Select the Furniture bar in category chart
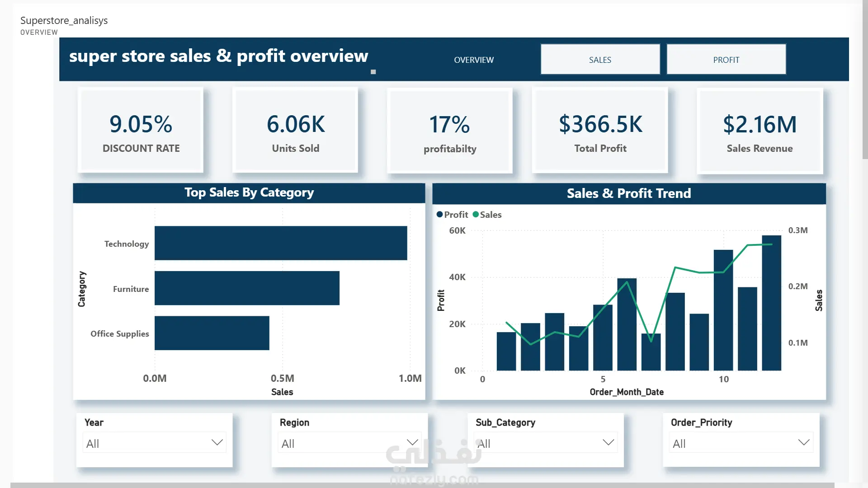868x488 pixels. (x=247, y=288)
